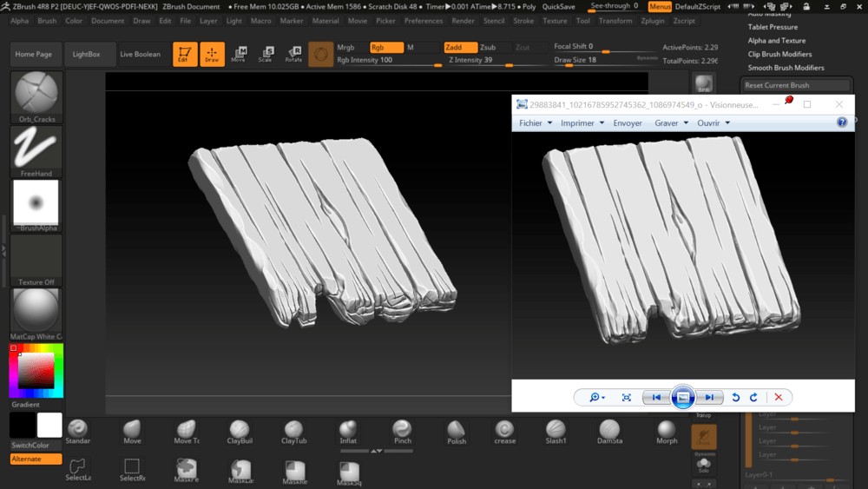868x489 pixels.
Task: Adjust the Draw Size slider
Action: coord(606,60)
